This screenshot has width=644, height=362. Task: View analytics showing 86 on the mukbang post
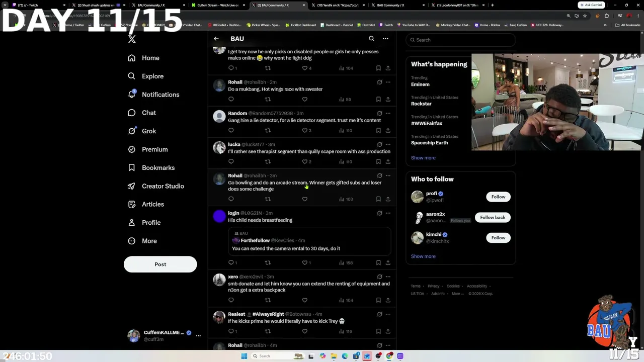(346, 100)
